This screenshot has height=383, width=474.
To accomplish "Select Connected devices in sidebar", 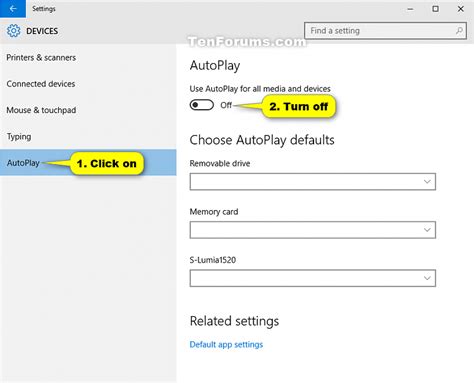I will point(88,84).
